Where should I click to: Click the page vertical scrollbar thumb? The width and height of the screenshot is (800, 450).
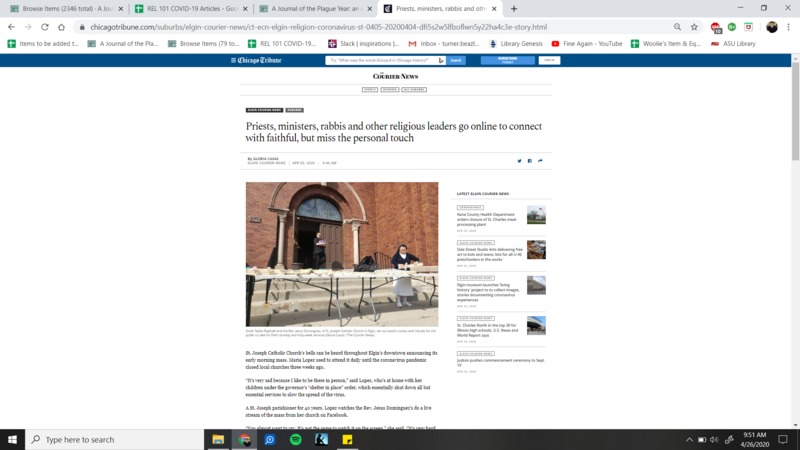tap(795, 111)
